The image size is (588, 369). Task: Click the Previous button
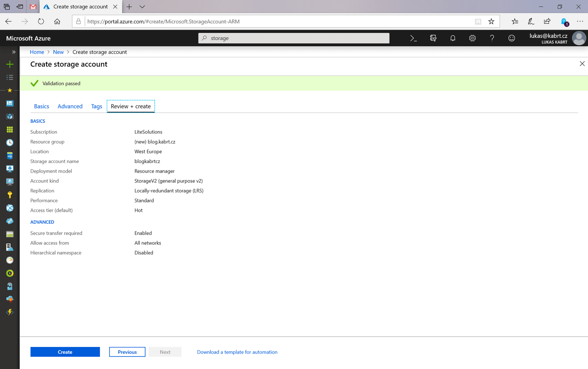(x=127, y=352)
